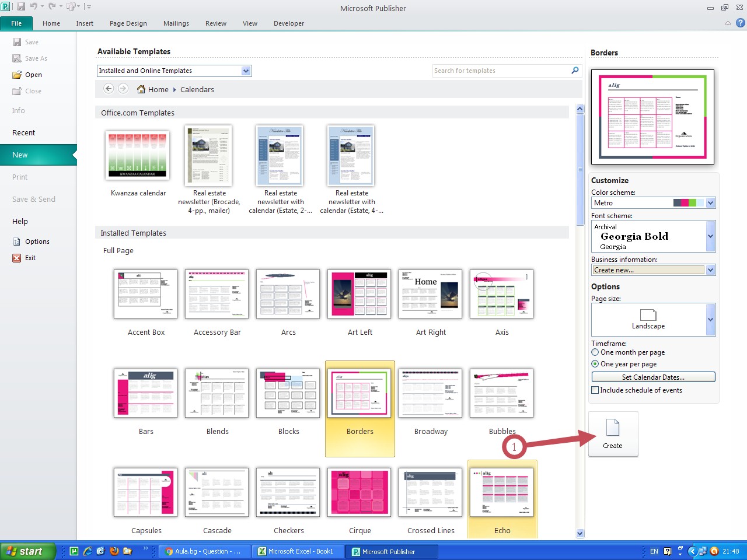Image resolution: width=747 pixels, height=560 pixels.
Task: Click the Create document icon
Action: pos(613,428)
